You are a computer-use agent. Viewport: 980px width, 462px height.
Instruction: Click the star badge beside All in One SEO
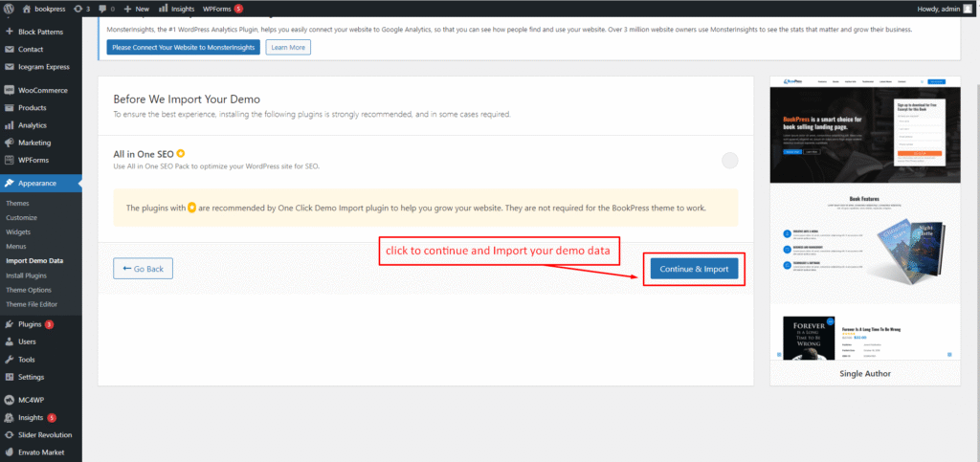click(x=180, y=153)
